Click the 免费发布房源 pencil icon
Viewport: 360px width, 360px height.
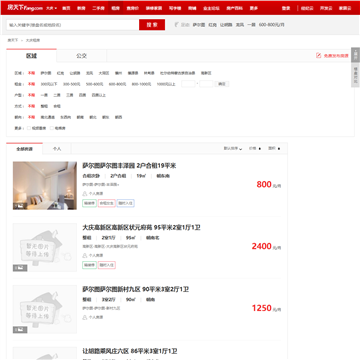(318, 56)
